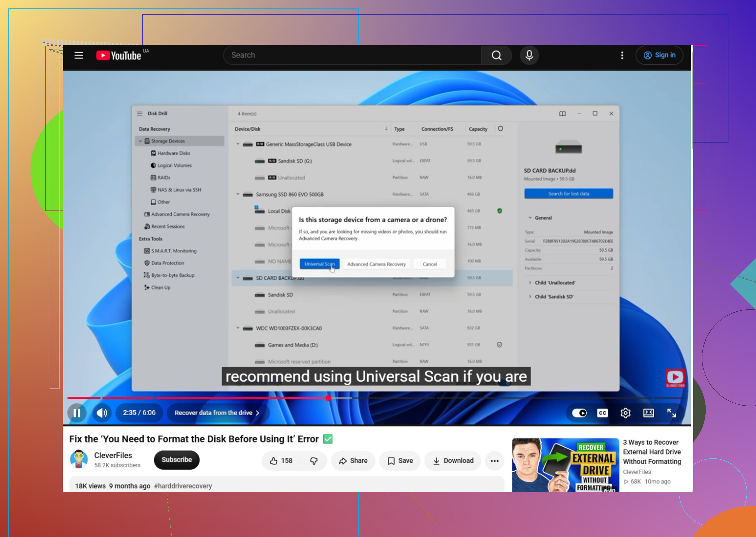Open video settings gear
Viewport: 756px width, 537px height.
[625, 413]
